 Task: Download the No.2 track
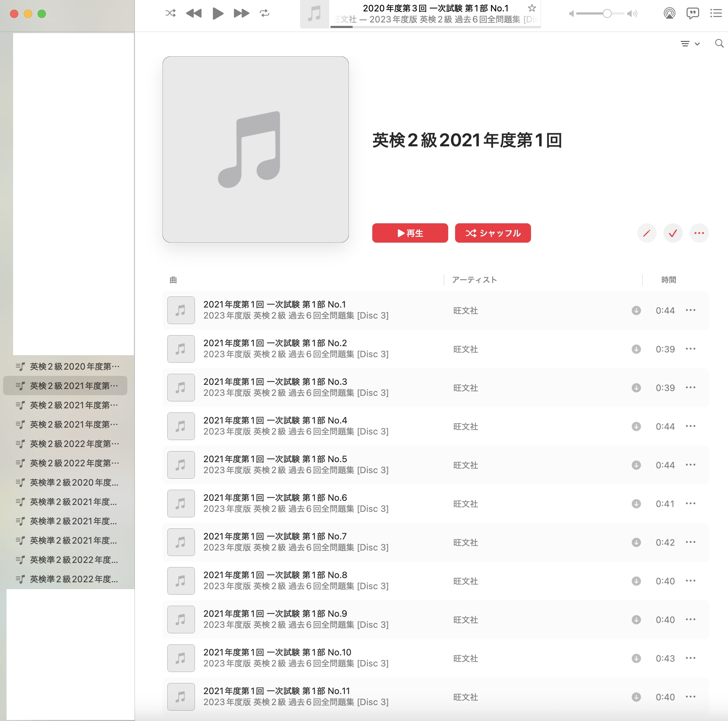636,349
